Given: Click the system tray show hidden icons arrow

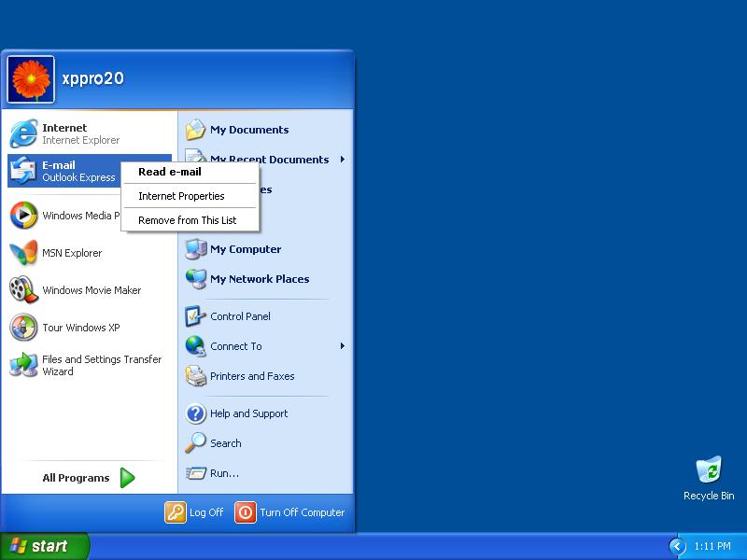Looking at the screenshot, I should pyautogui.click(x=678, y=546).
